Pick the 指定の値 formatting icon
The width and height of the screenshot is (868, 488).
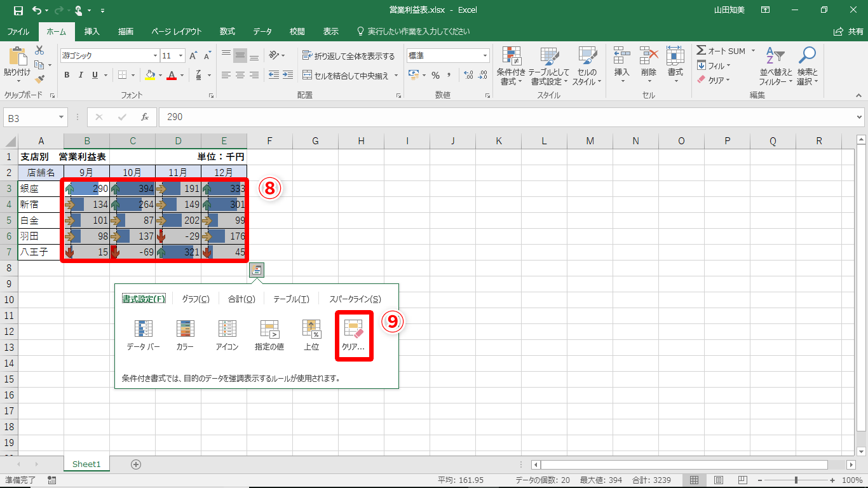[269, 335]
